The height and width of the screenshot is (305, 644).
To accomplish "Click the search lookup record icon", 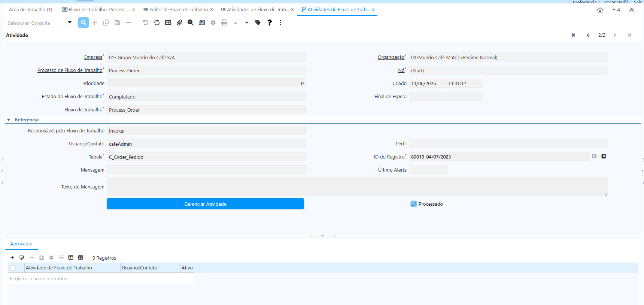I will (x=83, y=23).
